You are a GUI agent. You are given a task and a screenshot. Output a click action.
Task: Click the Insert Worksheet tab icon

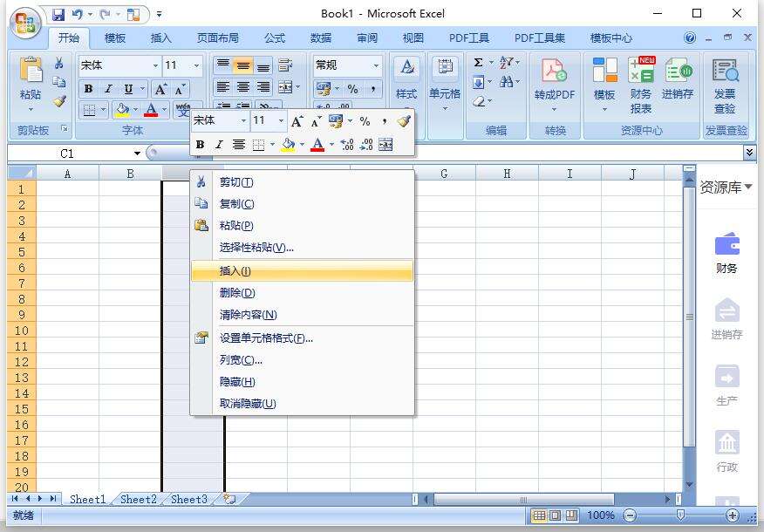tap(229, 499)
